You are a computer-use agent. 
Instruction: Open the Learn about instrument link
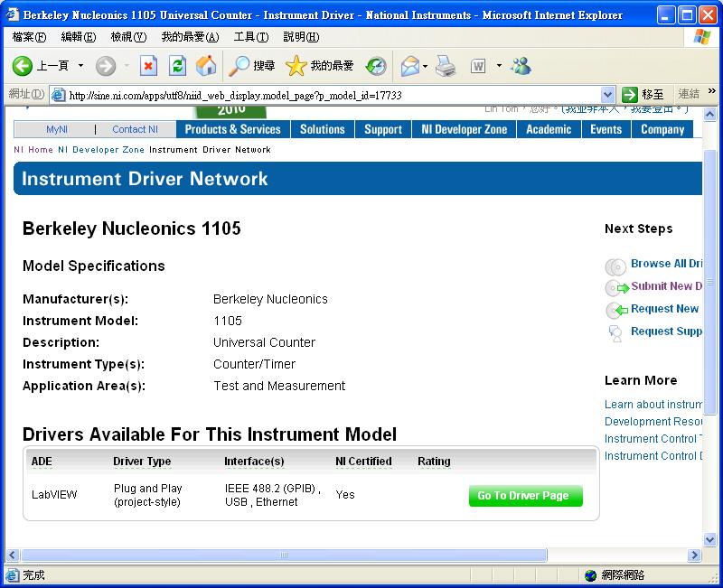[653, 405]
